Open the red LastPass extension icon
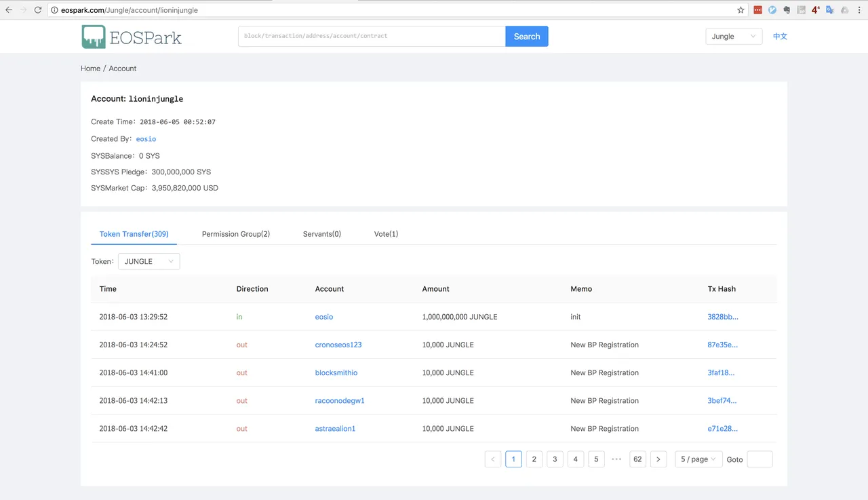Image resolution: width=868 pixels, height=500 pixels. (758, 10)
